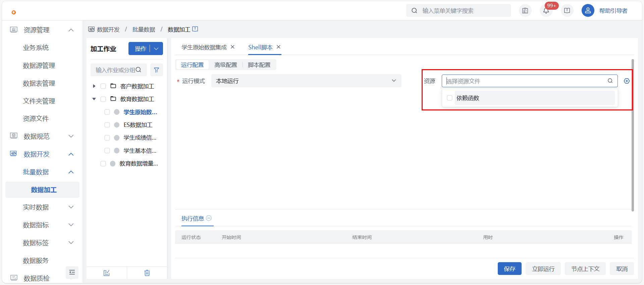Click the 数据质检 sidebar icon
The image size is (644, 285).
13,278
